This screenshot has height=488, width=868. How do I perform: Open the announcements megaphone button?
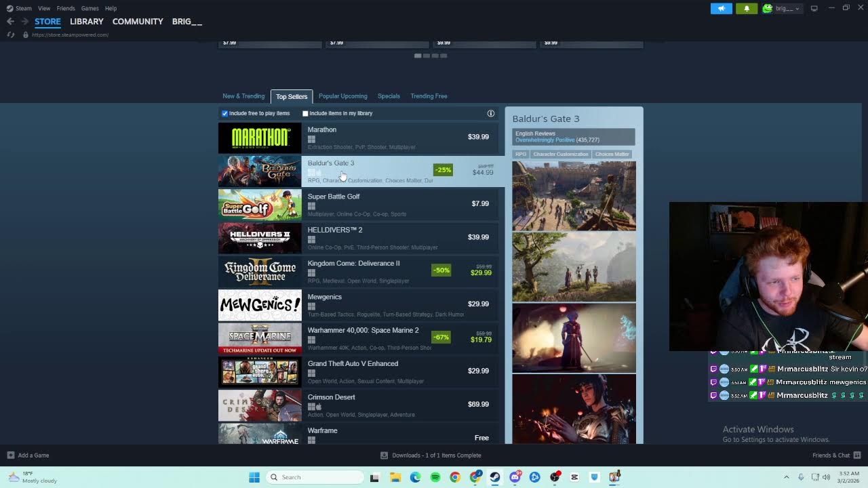pyautogui.click(x=721, y=8)
